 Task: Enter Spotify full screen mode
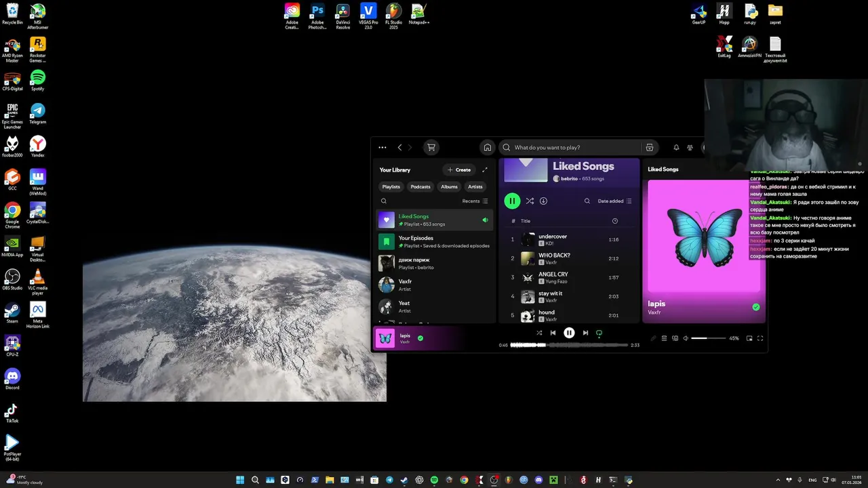(x=760, y=338)
